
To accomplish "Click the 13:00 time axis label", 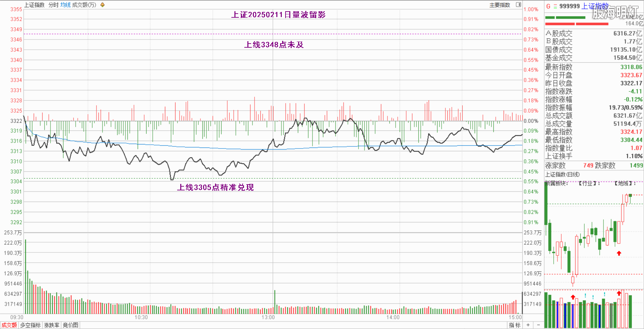I will point(268,317).
